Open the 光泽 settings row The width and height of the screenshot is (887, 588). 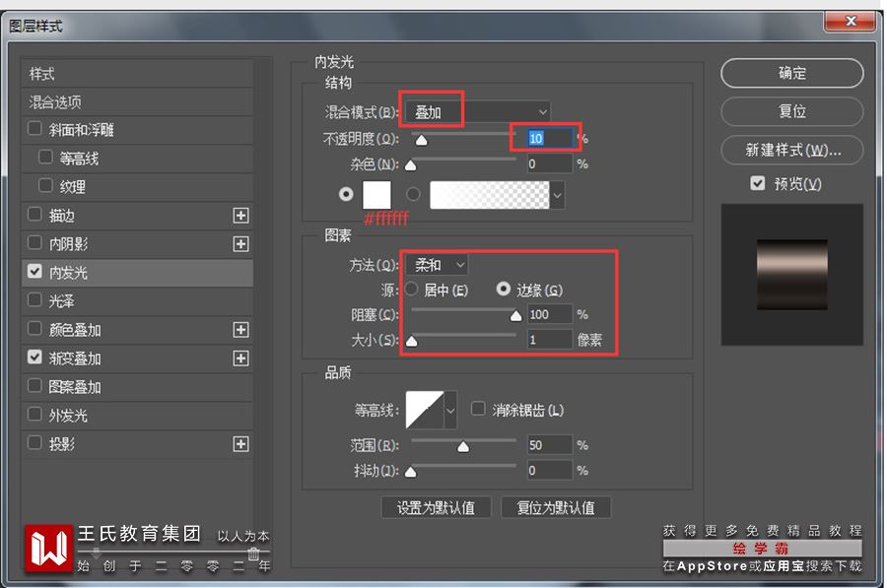tap(137, 301)
